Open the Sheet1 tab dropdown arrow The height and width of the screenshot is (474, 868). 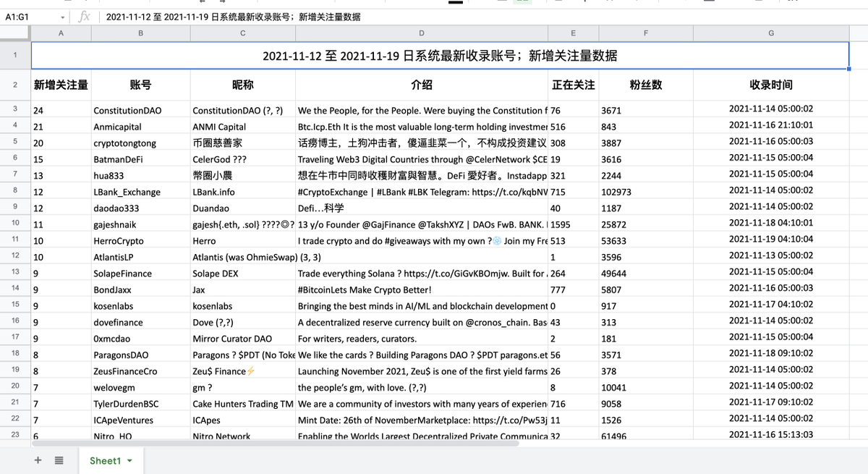pyautogui.click(x=131, y=460)
